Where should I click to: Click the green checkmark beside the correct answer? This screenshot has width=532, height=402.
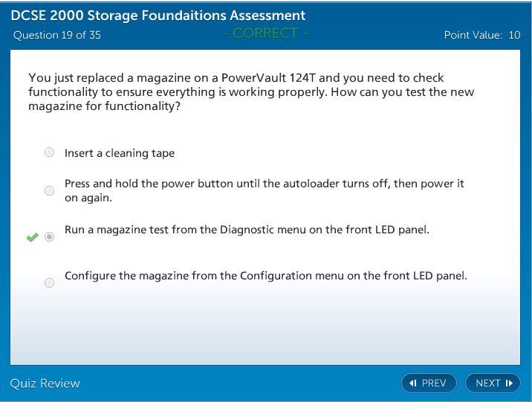point(32,237)
